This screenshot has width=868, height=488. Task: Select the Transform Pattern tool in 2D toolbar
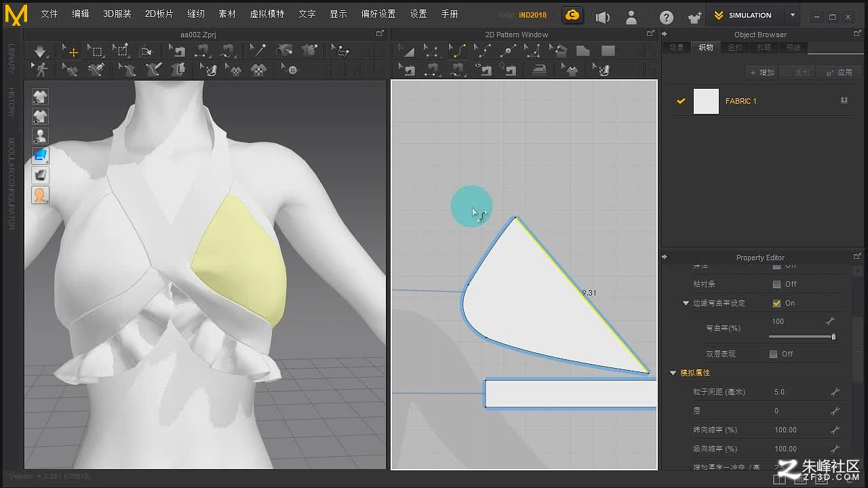coord(406,51)
